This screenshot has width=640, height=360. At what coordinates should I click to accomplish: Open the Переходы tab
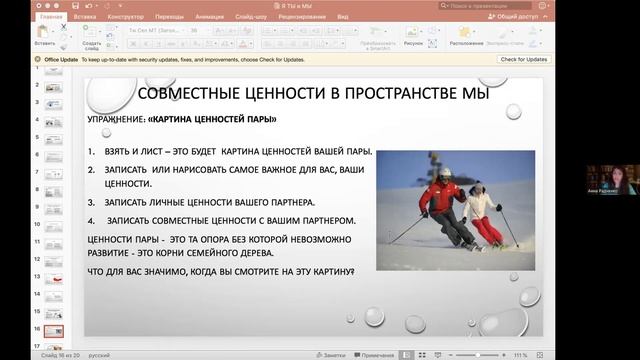point(169,17)
